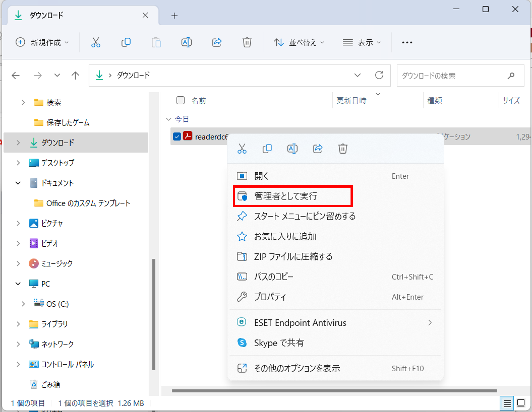
Task: Open the three-dots See more menu
Action: 407,43
